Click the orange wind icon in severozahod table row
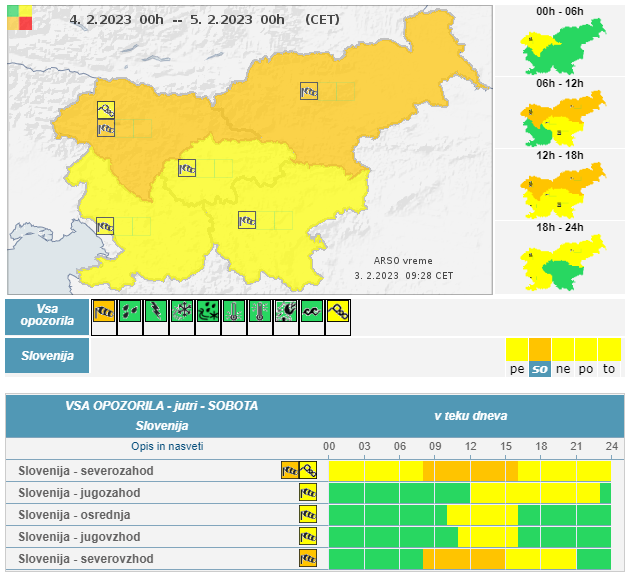The image size is (629, 583). [290, 470]
